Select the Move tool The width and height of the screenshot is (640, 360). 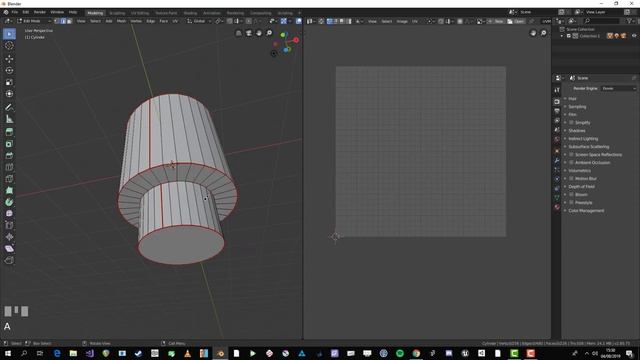coord(9,59)
